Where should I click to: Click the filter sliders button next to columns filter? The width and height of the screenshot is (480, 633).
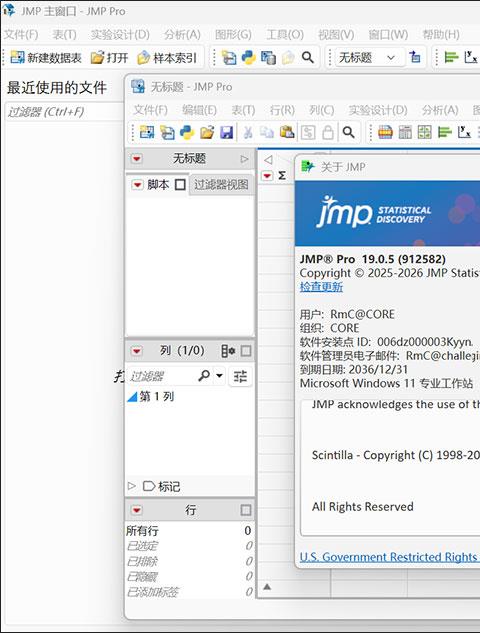point(240,376)
